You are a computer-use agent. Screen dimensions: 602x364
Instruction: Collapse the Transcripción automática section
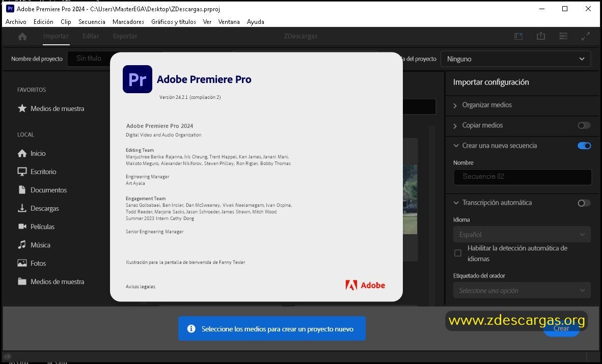click(x=456, y=203)
